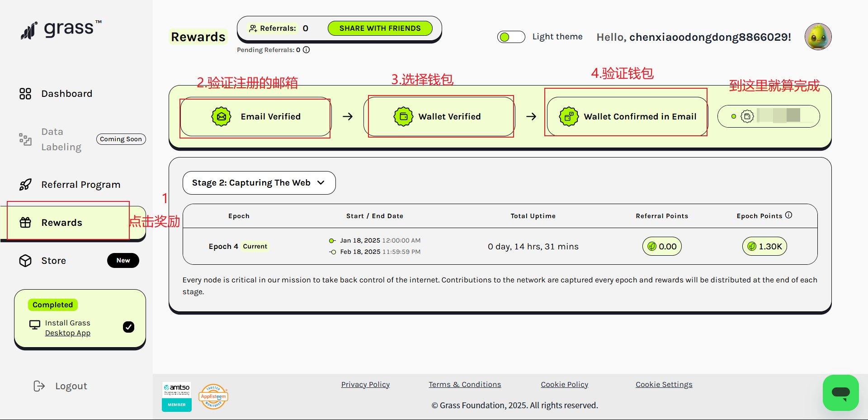Click the Referrals count 0
Screen dimensions: 868x420
pos(306,28)
